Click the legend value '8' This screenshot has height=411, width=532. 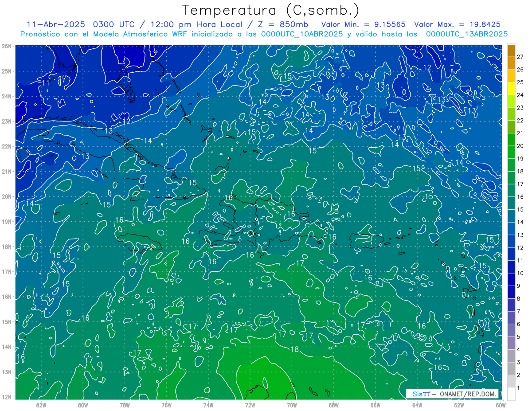click(x=519, y=299)
